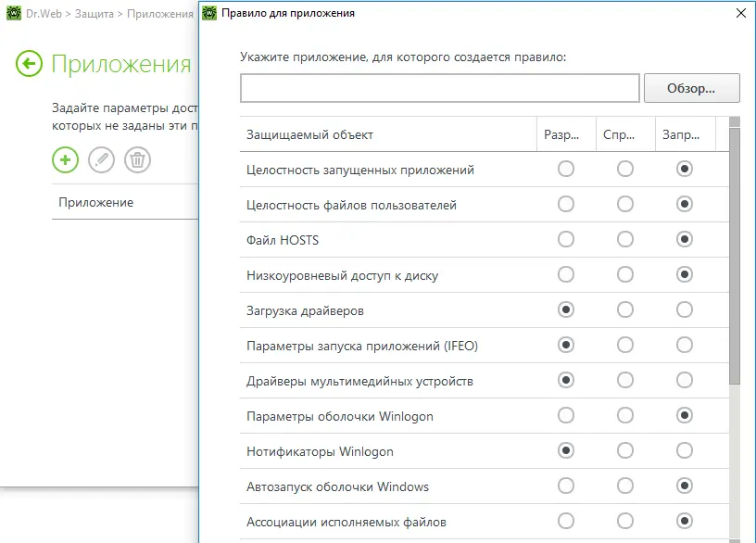Select the block radio for Нотификаторы Winlogon
756x543 pixels.
coord(685,450)
